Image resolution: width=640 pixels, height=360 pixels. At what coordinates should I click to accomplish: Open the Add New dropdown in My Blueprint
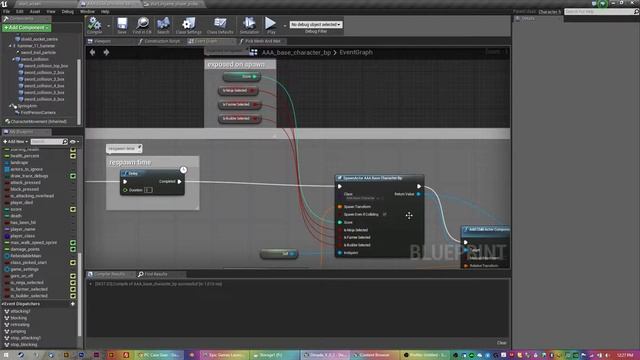click(x=16, y=142)
